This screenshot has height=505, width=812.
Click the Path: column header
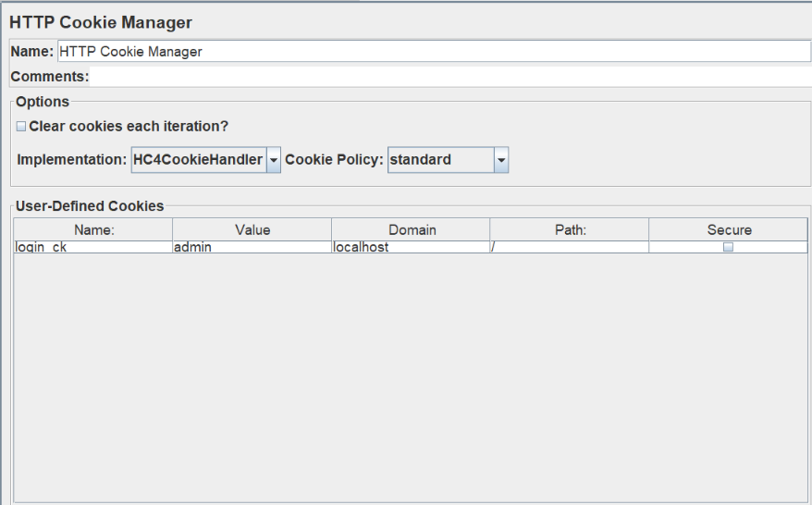tap(570, 229)
